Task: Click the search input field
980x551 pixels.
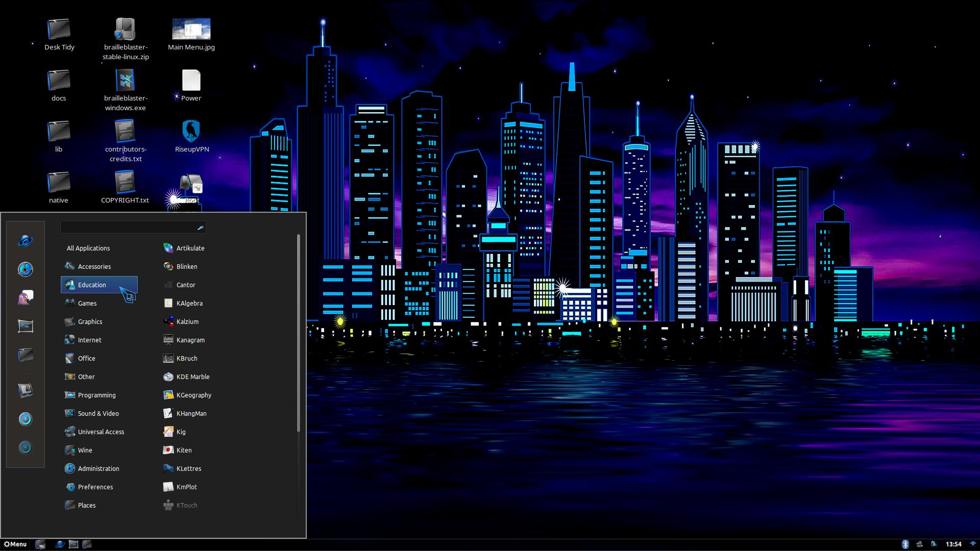Action: click(133, 228)
